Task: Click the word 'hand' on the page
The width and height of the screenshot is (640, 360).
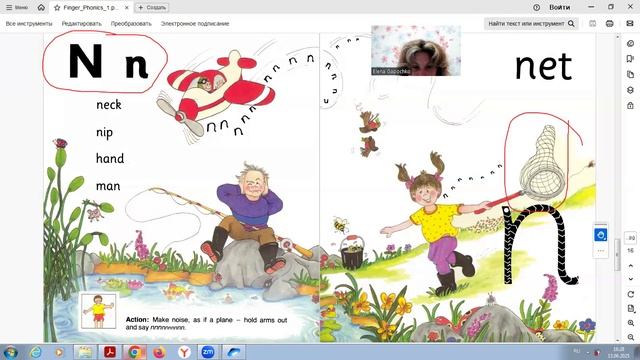Action: (110, 158)
